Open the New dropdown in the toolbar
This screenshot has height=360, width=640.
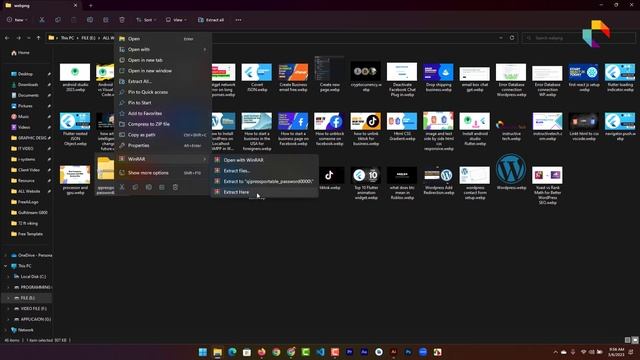pyautogui.click(x=17, y=20)
